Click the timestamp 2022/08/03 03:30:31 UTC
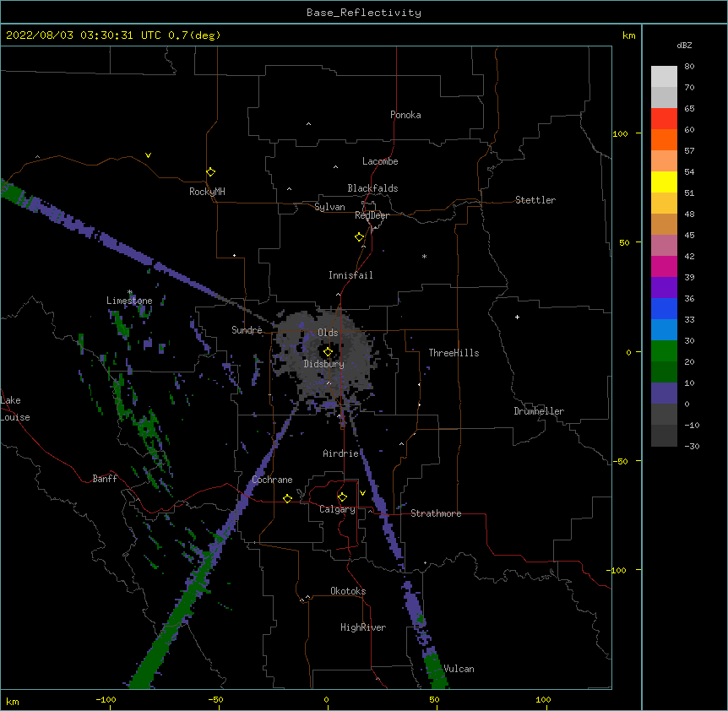This screenshot has height=711, width=728. tap(84, 35)
